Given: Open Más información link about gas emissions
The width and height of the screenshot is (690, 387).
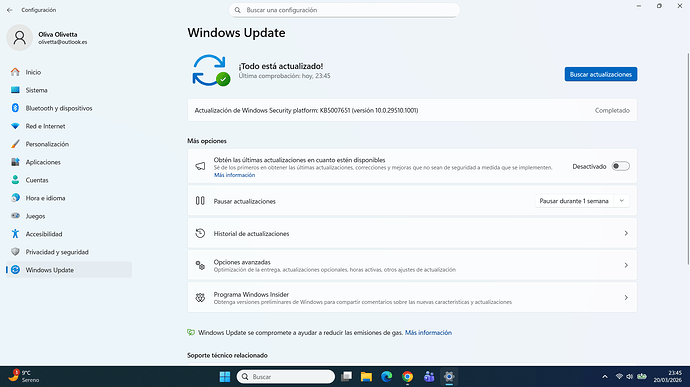Looking at the screenshot, I should click(428, 332).
